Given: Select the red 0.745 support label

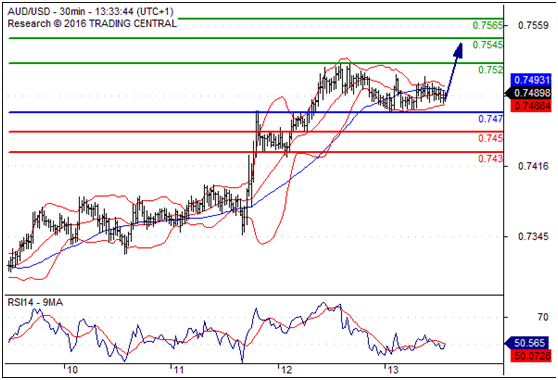Looking at the screenshot, I should pos(491,138).
